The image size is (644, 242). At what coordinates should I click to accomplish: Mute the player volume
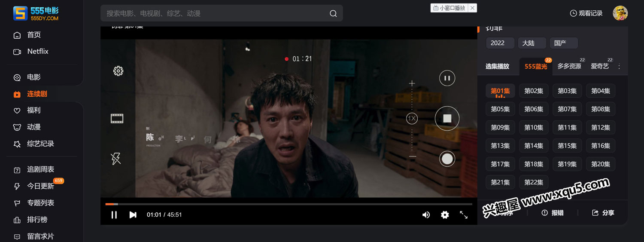pyautogui.click(x=426, y=215)
